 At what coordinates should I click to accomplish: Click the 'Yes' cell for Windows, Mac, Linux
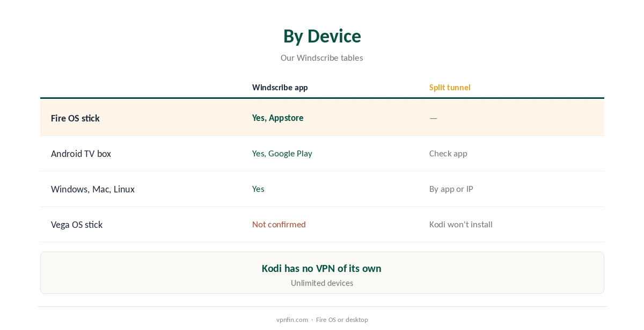pyautogui.click(x=258, y=189)
